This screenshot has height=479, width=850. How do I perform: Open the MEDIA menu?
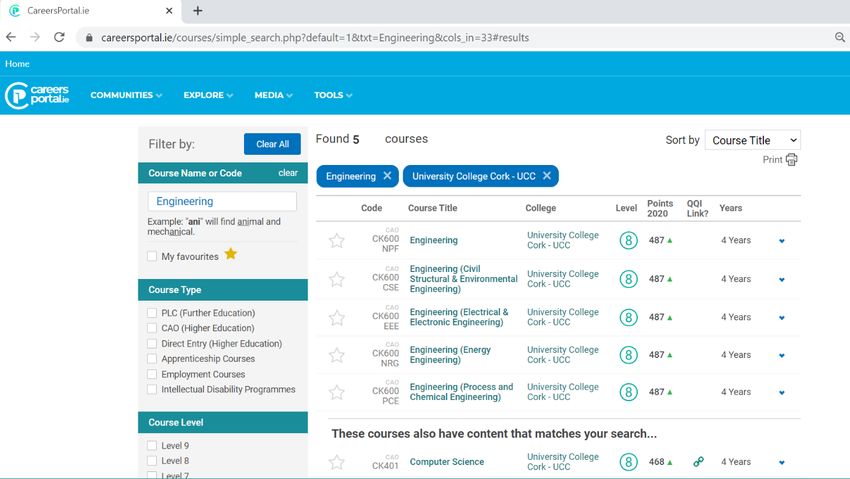click(273, 95)
